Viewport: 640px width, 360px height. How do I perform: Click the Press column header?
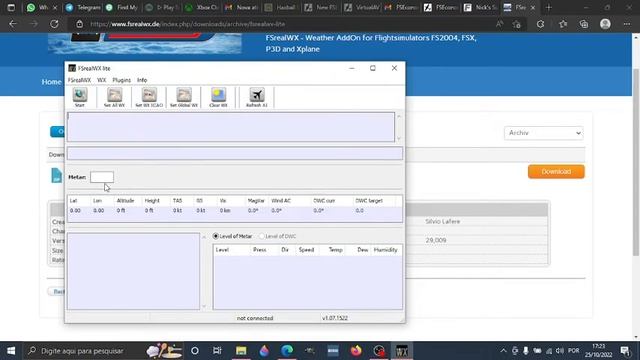click(x=260, y=250)
